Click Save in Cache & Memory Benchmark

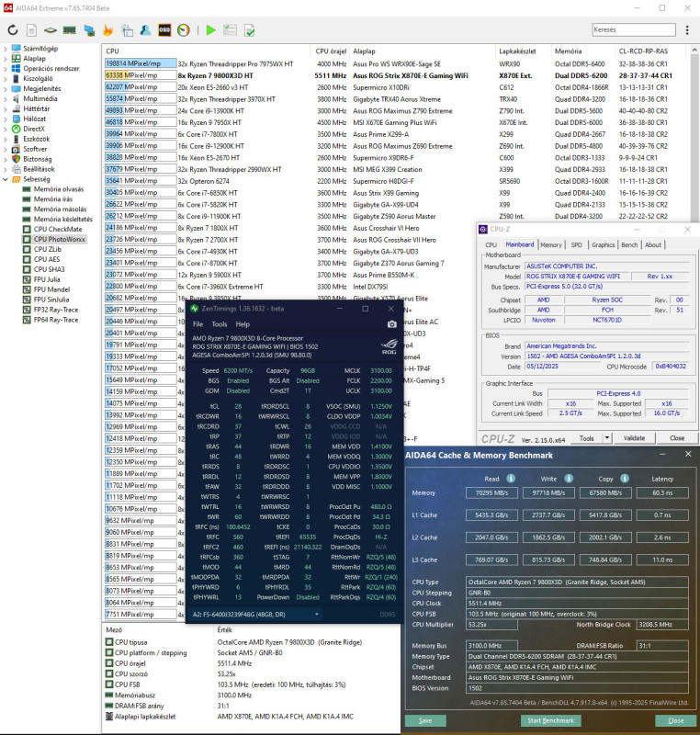pyautogui.click(x=425, y=720)
